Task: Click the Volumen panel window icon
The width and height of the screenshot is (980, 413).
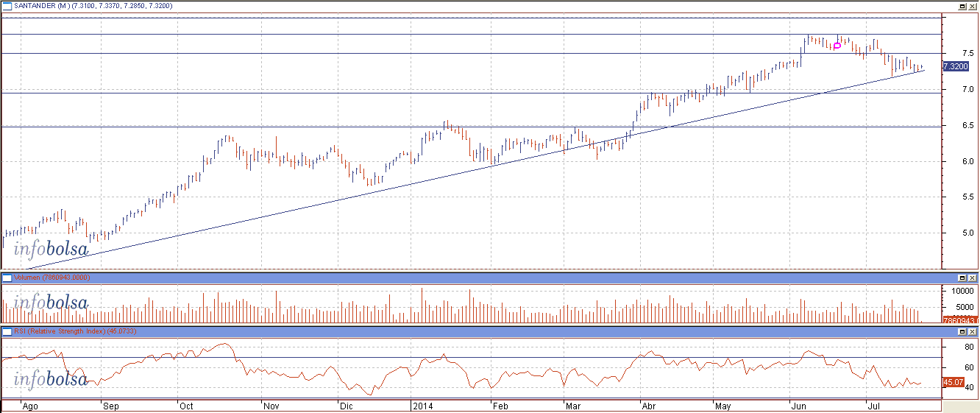Action: 6,278
